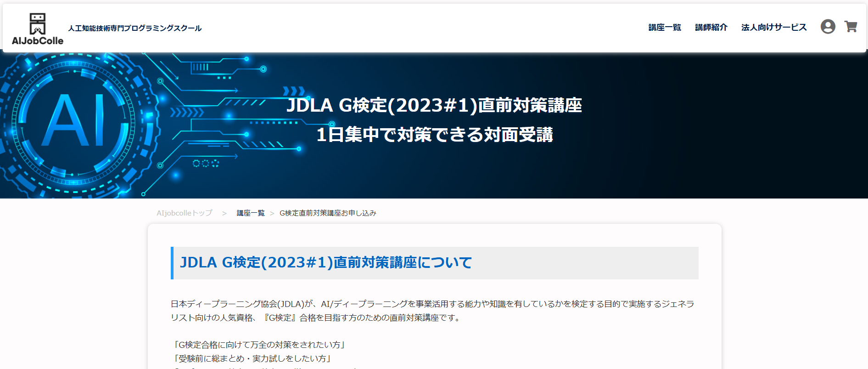Click the banner title JDLA G検定(2023#1)直前対策講座
The image size is (868, 369).
click(x=434, y=105)
